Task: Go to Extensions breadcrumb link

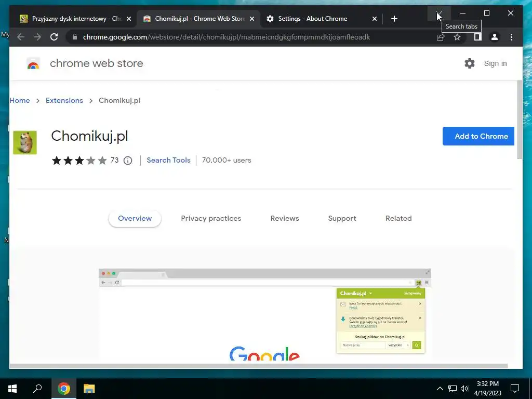Action: pyautogui.click(x=64, y=100)
